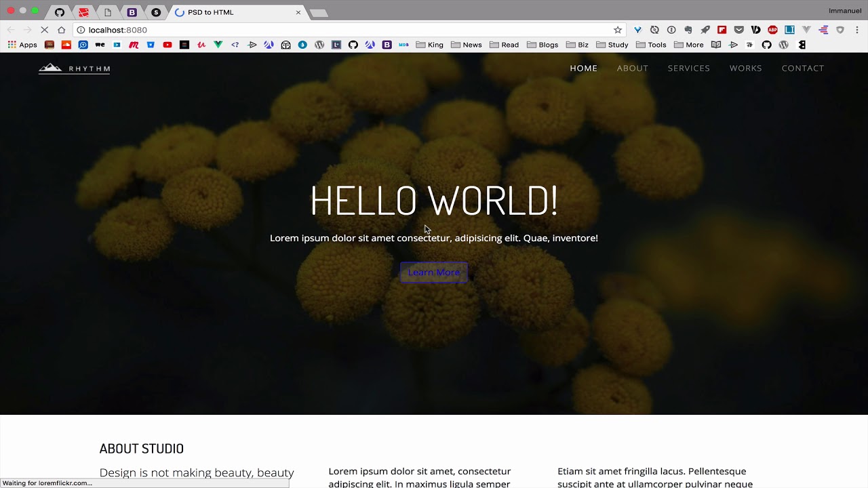This screenshot has height=488, width=868.
Task: Open the SERVICES nav item
Action: 688,68
